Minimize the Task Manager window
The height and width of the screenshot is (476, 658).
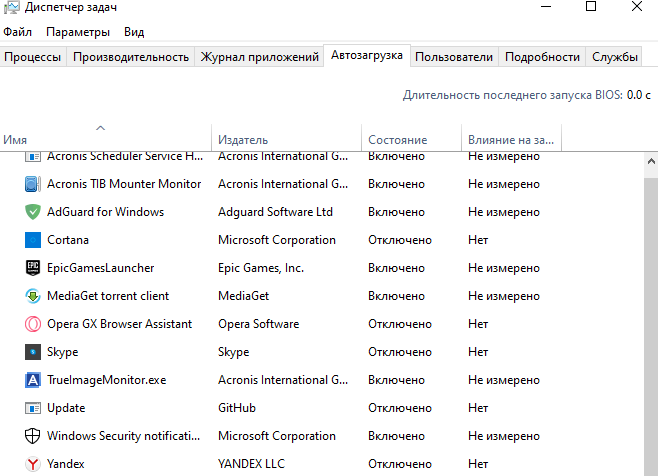click(546, 7)
